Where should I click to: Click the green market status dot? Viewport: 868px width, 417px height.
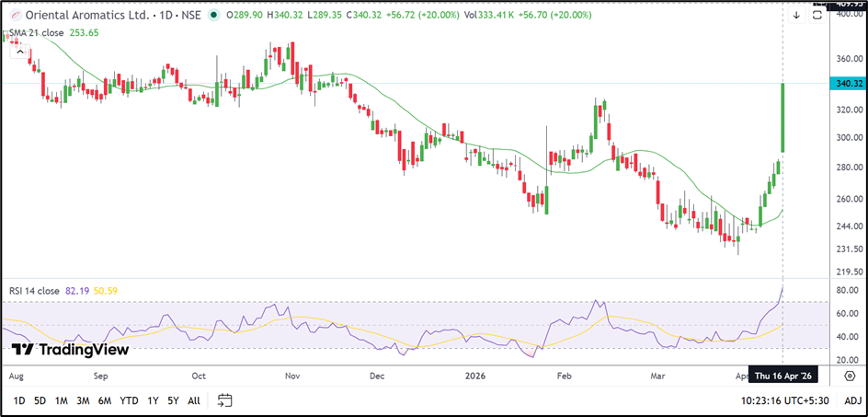(x=214, y=16)
